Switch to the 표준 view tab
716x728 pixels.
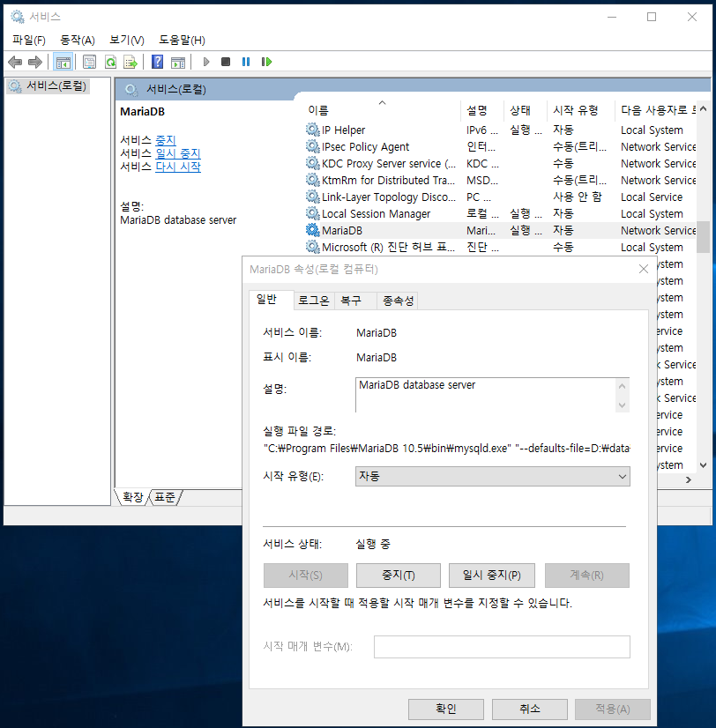(165, 497)
